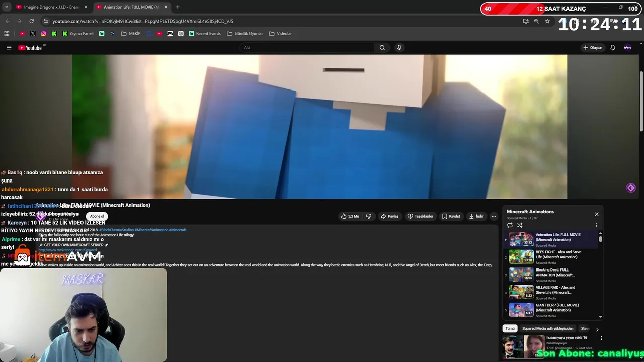Show more filter chips with right chevron

point(597,329)
